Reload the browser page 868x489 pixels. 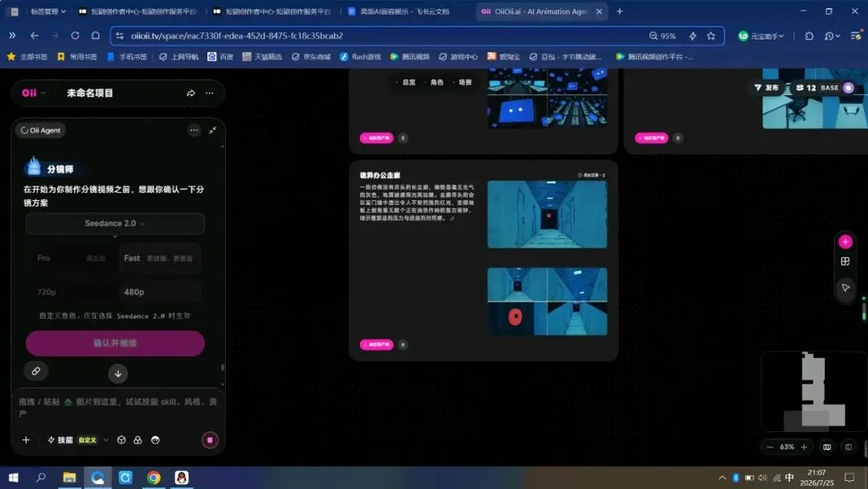(75, 35)
